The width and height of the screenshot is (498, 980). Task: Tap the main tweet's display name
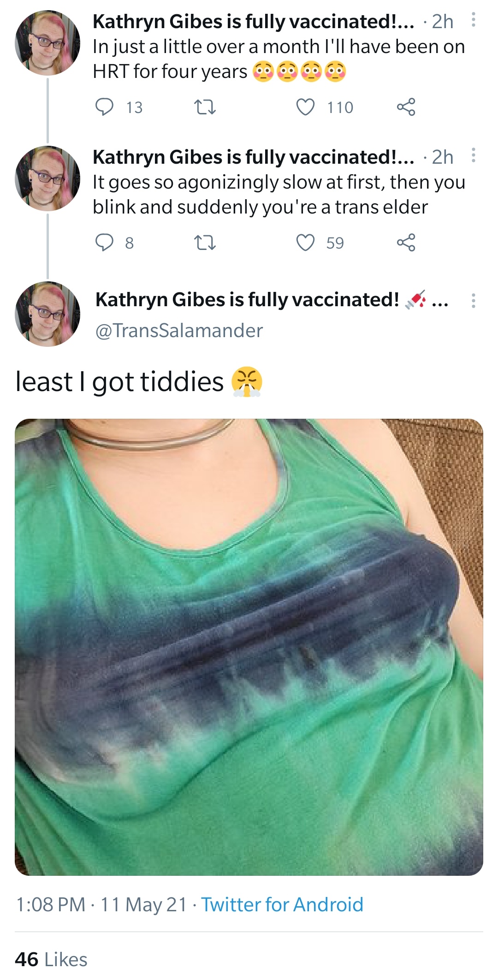point(247,300)
